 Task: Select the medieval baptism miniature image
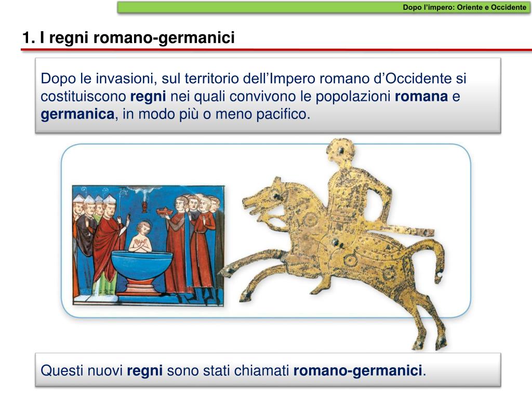click(x=148, y=246)
